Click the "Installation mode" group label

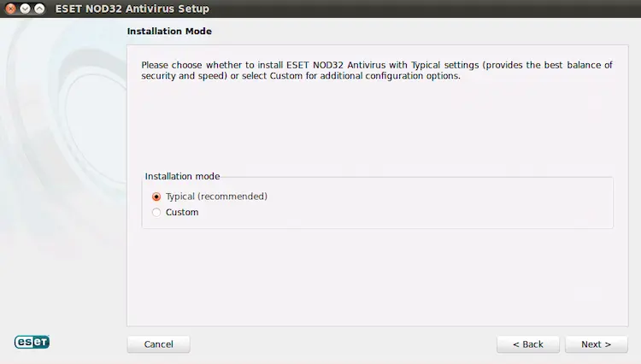tap(182, 177)
